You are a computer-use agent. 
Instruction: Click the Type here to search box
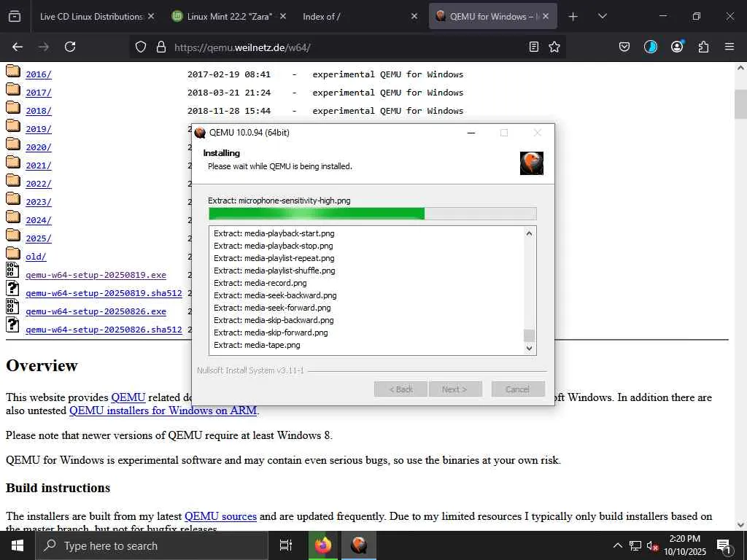[x=152, y=545]
